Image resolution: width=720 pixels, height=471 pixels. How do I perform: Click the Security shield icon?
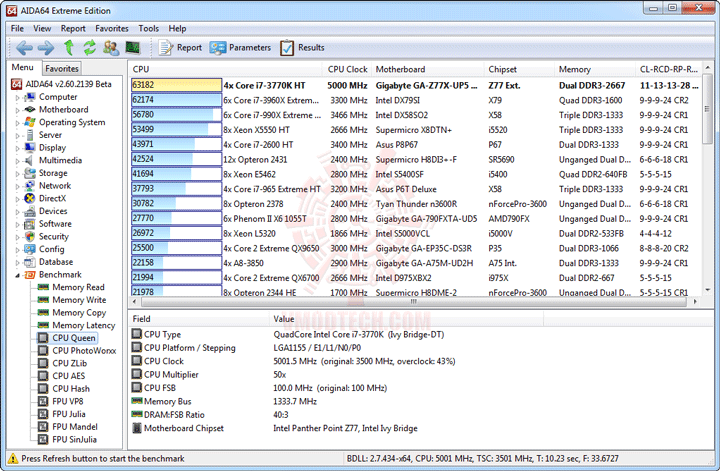coord(30,236)
